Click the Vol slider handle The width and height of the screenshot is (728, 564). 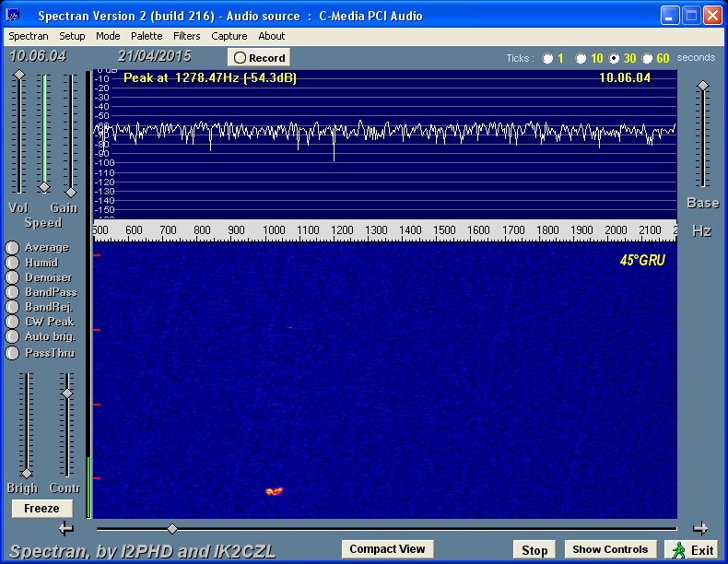pyautogui.click(x=19, y=75)
